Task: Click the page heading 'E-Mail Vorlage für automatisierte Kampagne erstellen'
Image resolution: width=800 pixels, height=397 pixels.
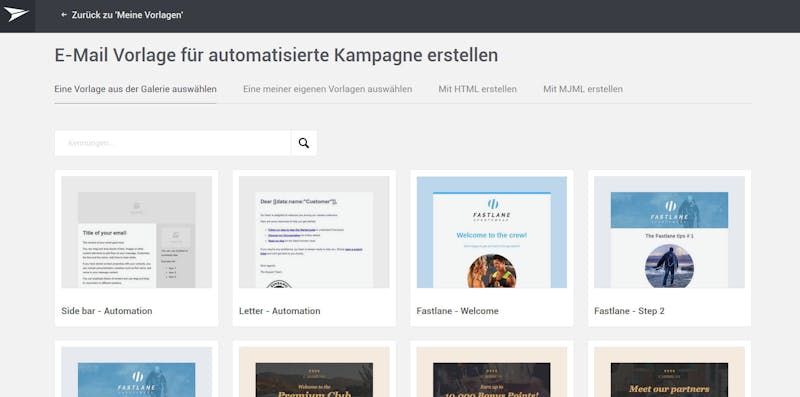Action: (x=276, y=56)
